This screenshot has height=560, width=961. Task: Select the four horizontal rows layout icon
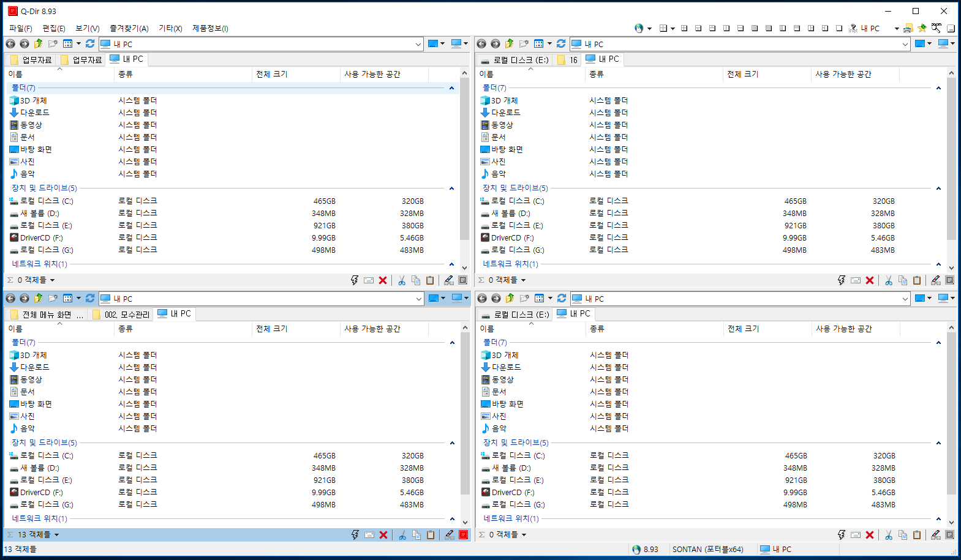pyautogui.click(x=769, y=28)
